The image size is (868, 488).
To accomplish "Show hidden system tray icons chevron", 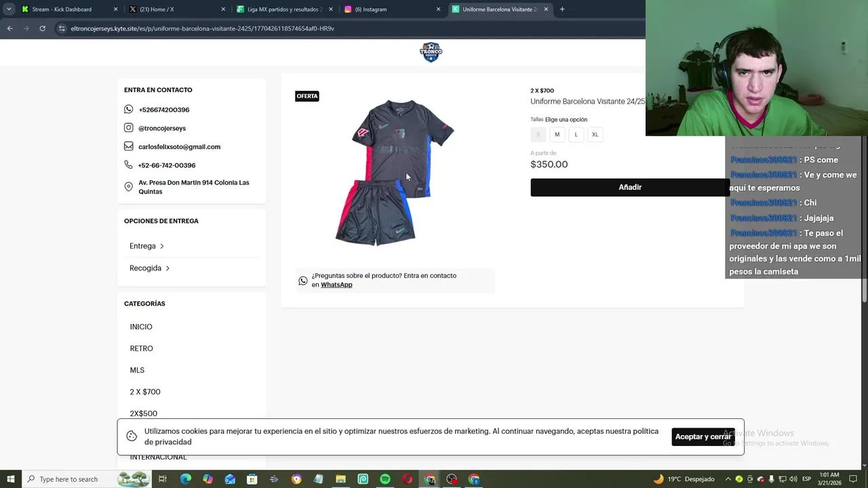I will (728, 479).
